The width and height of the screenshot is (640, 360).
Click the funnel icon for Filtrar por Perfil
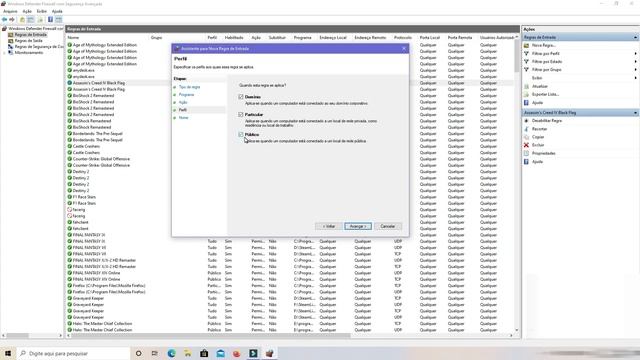pyautogui.click(x=527, y=53)
